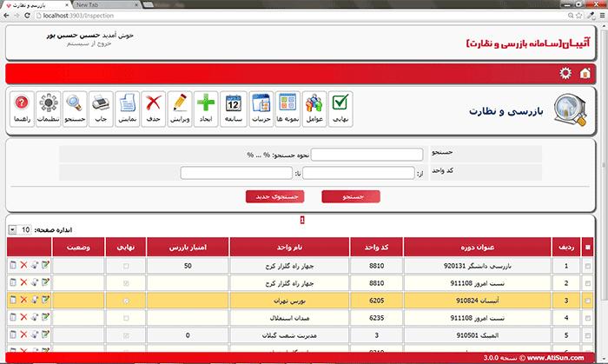Click browser reload button
This screenshot has width=608, height=364.
click(x=27, y=16)
